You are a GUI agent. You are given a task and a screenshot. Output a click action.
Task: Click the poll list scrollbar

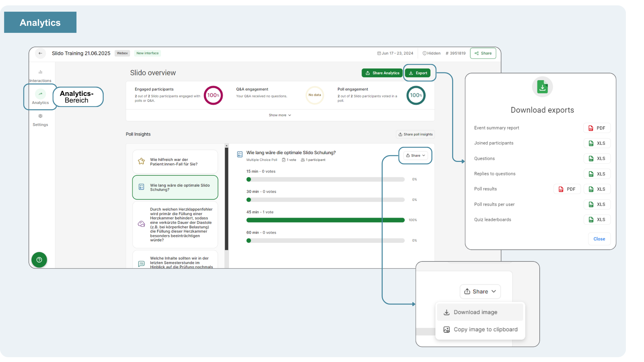coord(226,199)
